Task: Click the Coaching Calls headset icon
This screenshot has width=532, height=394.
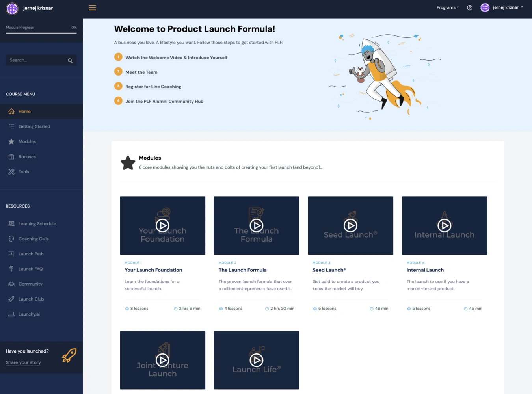Action: pos(11,239)
